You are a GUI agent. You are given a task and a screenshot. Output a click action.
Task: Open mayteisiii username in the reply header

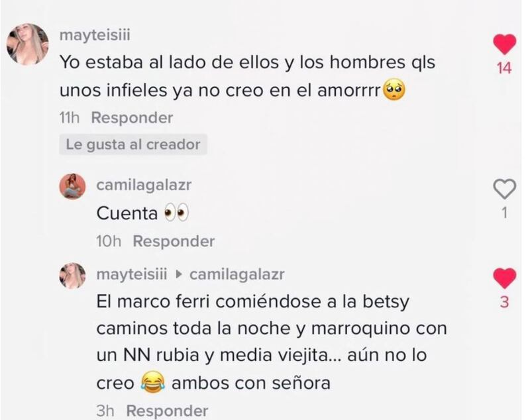(132, 274)
